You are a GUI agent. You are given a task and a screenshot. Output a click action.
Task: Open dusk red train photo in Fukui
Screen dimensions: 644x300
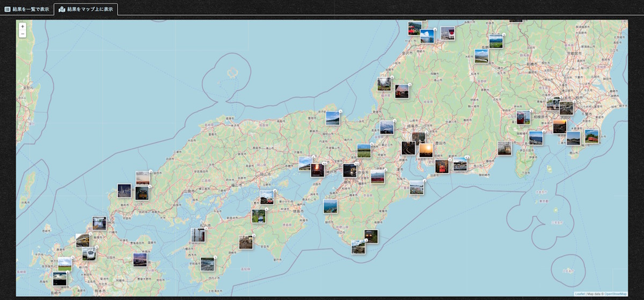pyautogui.click(x=402, y=91)
